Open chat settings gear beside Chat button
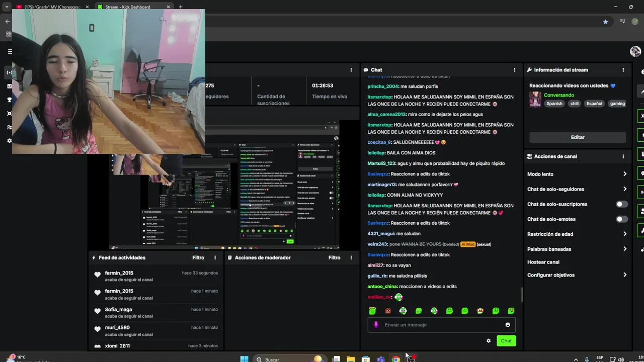644x362 pixels. pos(488,341)
